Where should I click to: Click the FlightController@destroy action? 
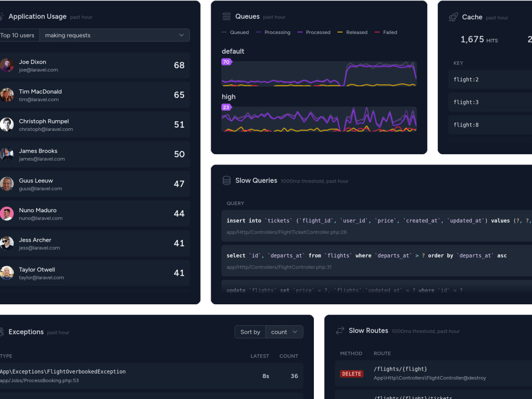pos(429,378)
